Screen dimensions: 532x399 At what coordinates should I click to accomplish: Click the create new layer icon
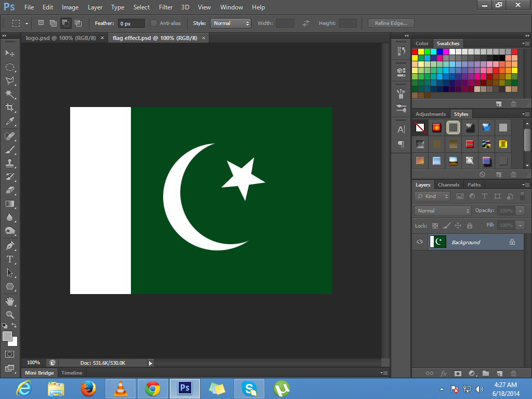499,373
